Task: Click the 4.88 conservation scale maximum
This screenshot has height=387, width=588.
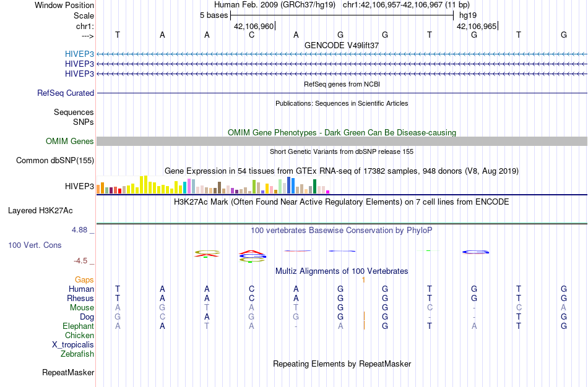Action: pos(79,229)
